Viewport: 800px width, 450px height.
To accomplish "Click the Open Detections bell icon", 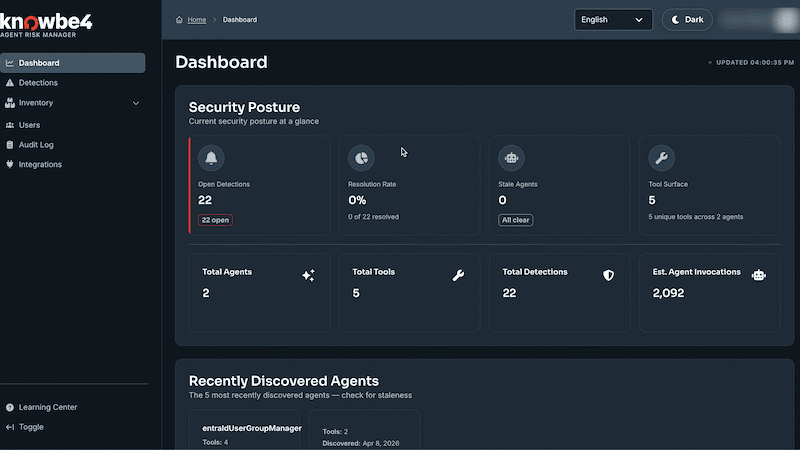I will (211, 158).
